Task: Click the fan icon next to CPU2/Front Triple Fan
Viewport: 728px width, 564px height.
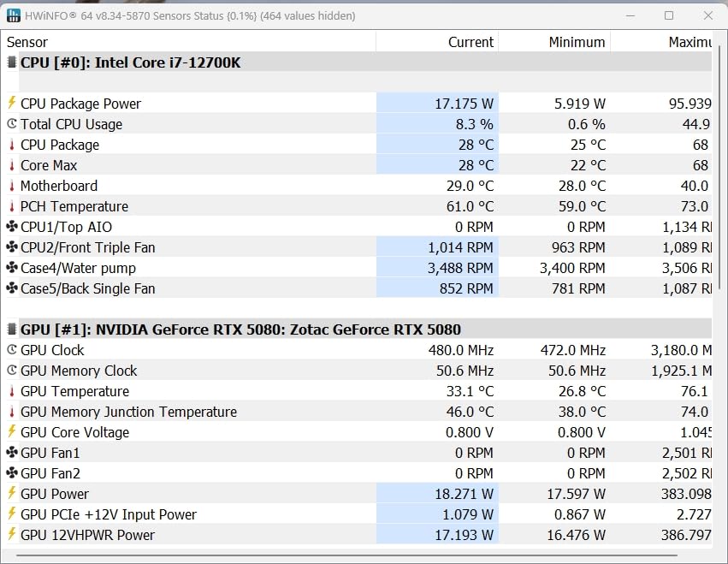Action: click(x=12, y=246)
